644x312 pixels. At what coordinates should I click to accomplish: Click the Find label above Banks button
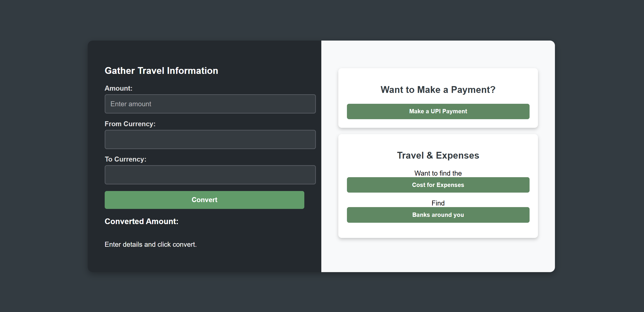click(x=438, y=203)
